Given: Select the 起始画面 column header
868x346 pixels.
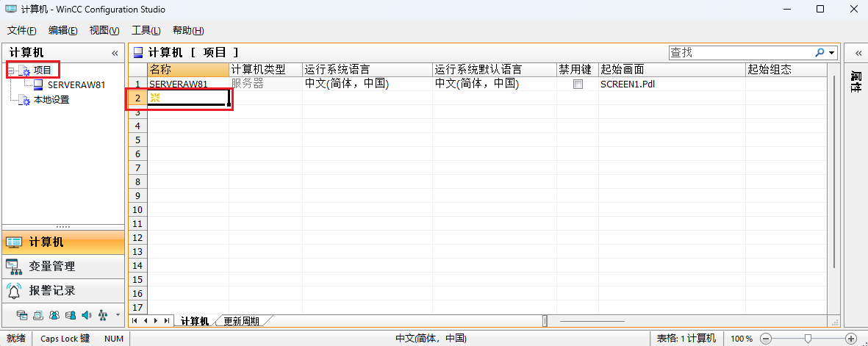Looking at the screenshot, I should coord(672,69).
